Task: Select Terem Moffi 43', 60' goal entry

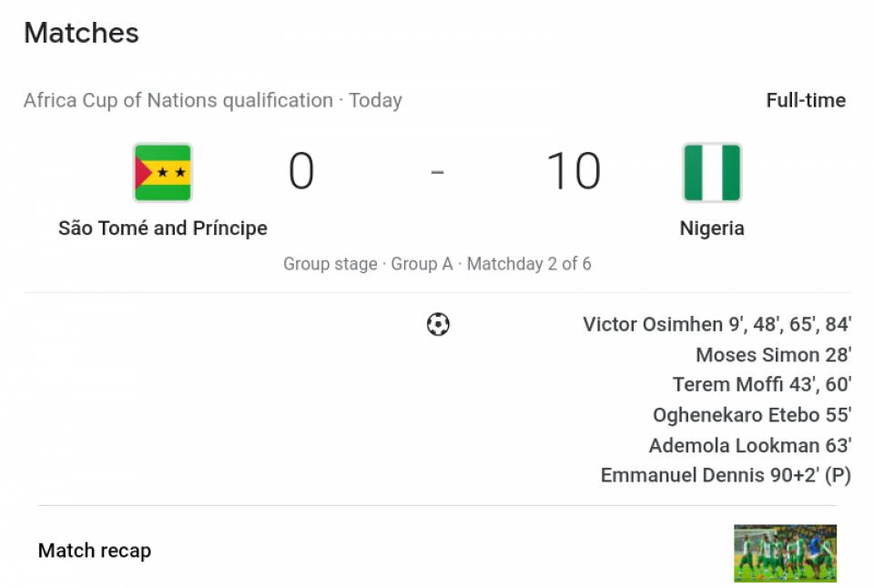Action: [762, 385]
